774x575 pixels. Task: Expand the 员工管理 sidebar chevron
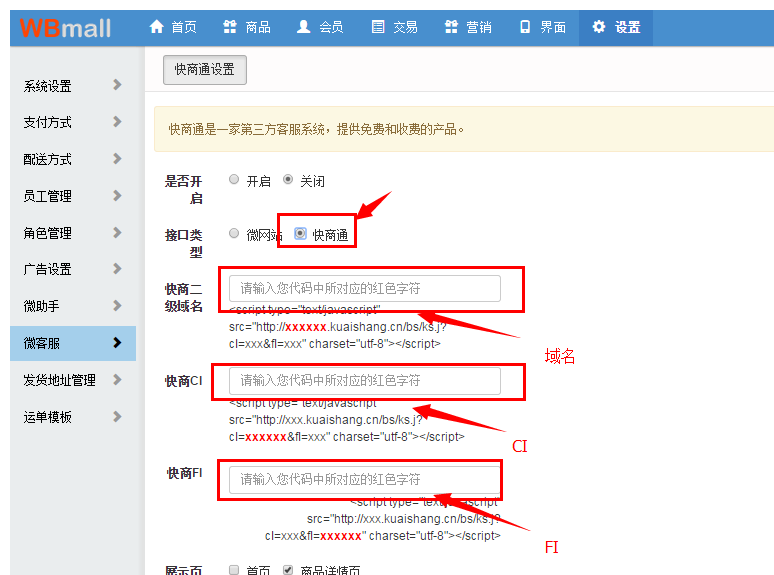pos(117,196)
